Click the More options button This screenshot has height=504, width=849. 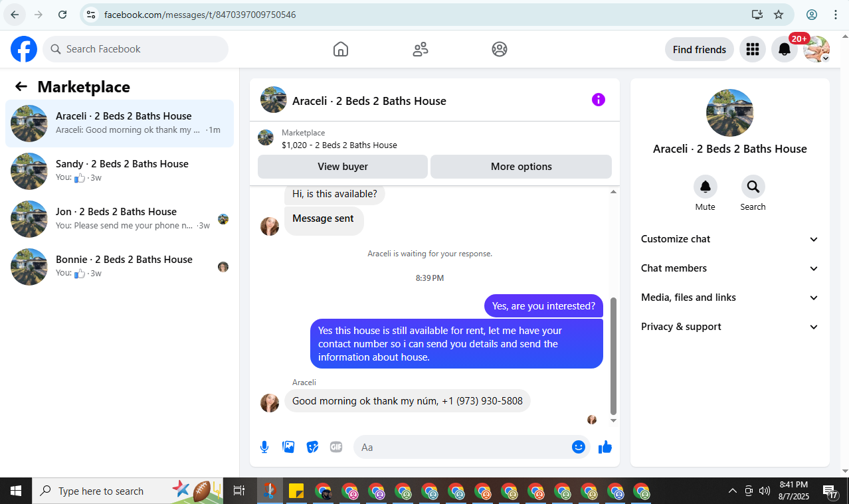pyautogui.click(x=521, y=167)
